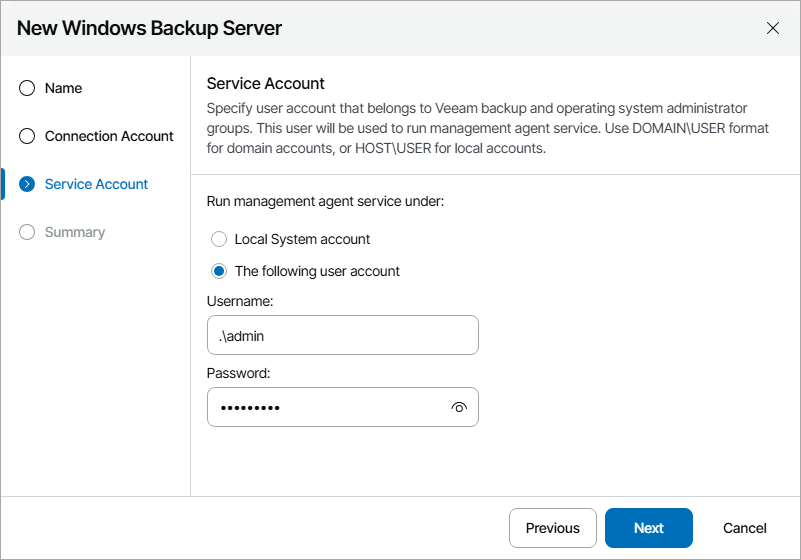Focus the Password input field
The width and height of the screenshot is (801, 560).
pyautogui.click(x=325, y=407)
